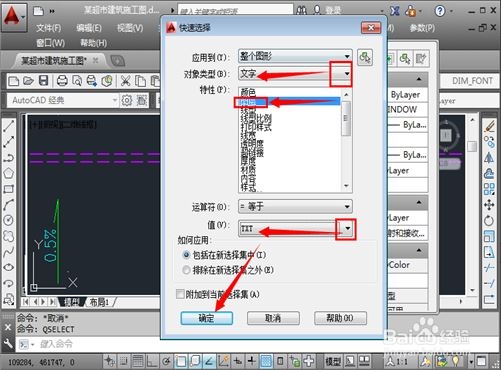Select the Line draw tool
The image size is (501, 370).
pyautogui.click(x=9, y=126)
